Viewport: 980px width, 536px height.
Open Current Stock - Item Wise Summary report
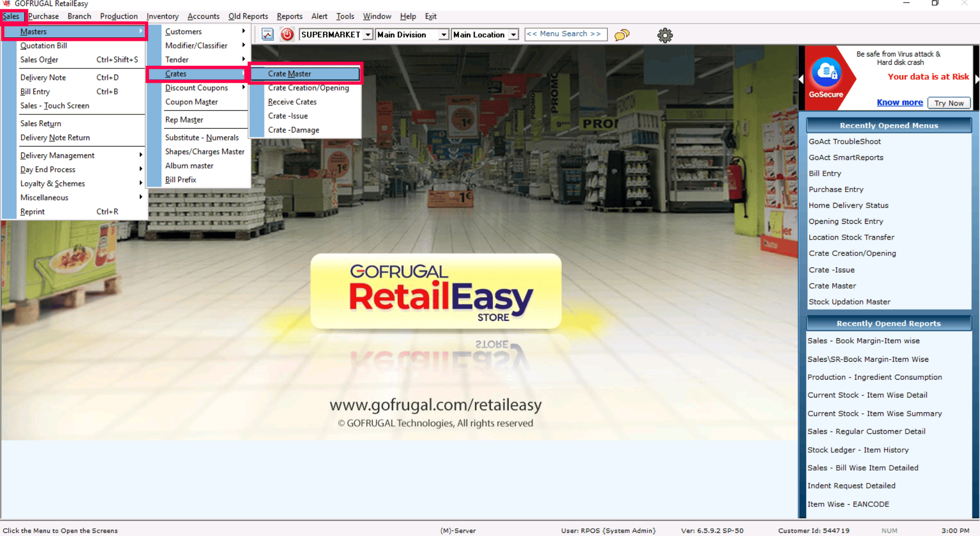tap(874, 413)
